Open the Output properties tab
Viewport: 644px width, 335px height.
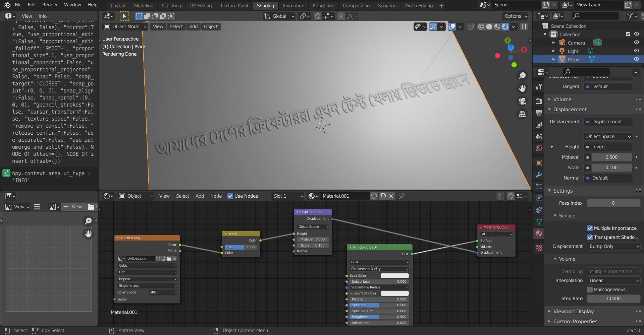(539, 113)
